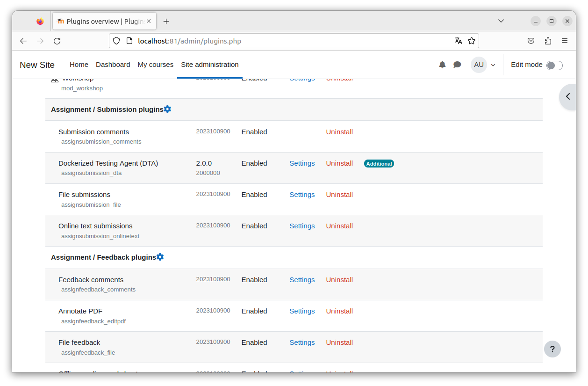Uninstall the Feedback comments plugin

(x=339, y=280)
